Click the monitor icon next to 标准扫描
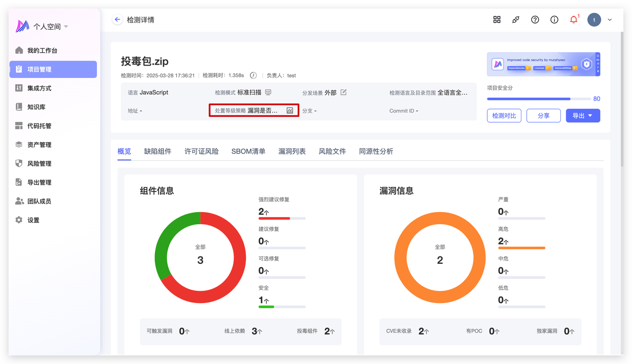Screen dimensions: 632x364 (x=268, y=92)
